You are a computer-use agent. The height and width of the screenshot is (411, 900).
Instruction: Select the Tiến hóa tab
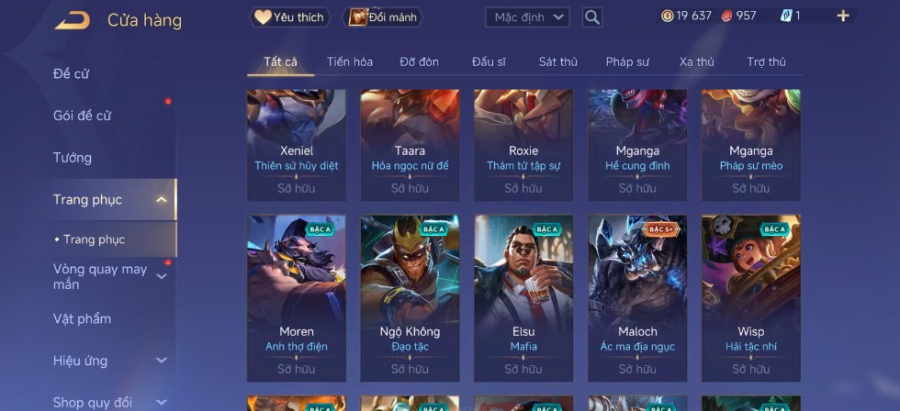point(350,62)
